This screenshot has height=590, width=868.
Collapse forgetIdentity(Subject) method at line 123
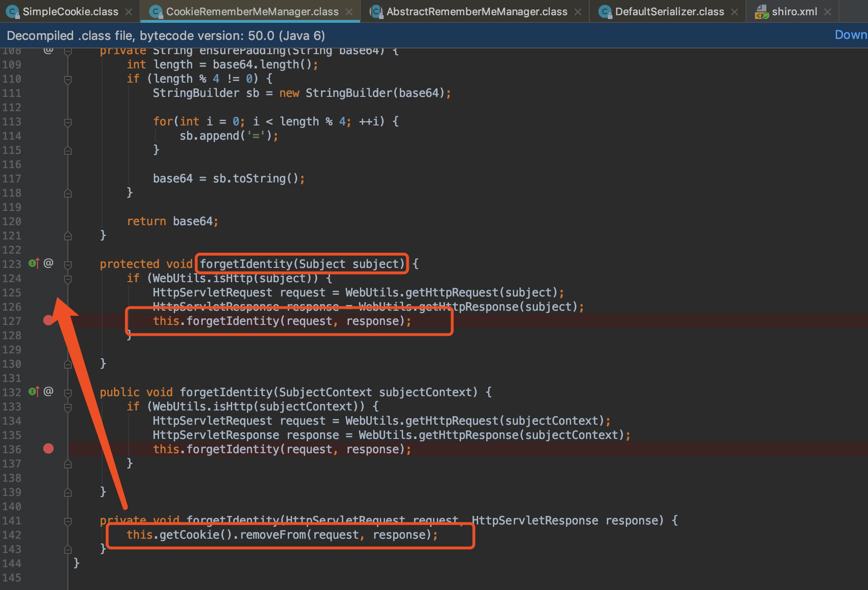(x=68, y=265)
